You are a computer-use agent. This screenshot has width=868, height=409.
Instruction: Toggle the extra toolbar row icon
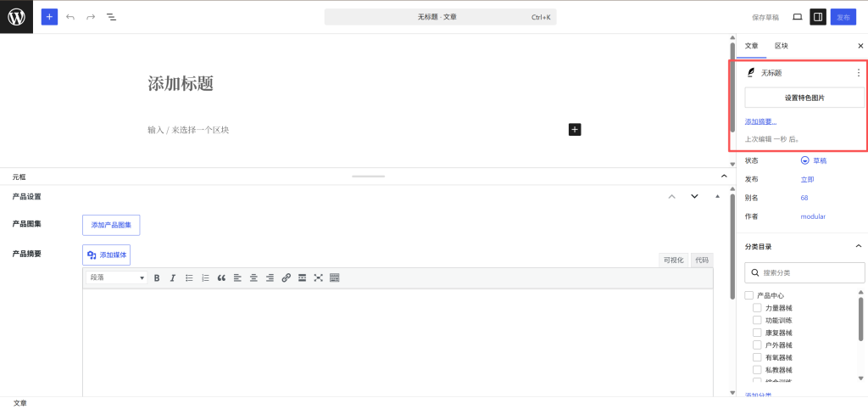[x=334, y=277]
